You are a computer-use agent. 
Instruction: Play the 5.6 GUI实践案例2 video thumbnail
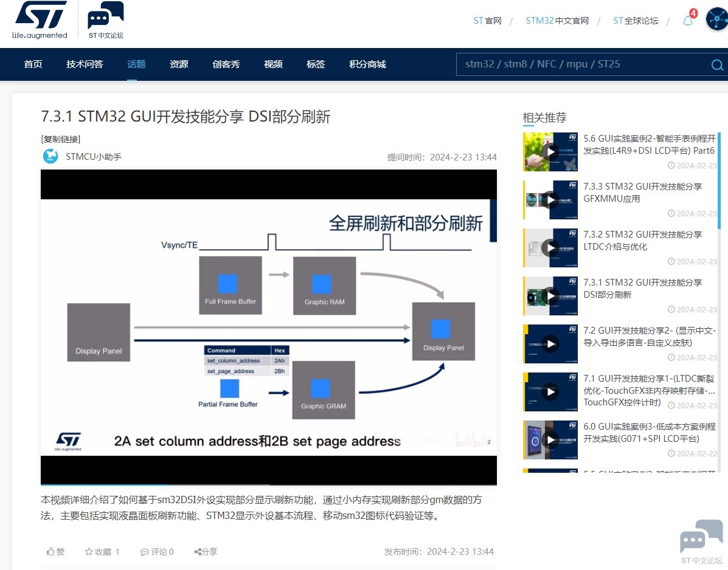(x=550, y=152)
